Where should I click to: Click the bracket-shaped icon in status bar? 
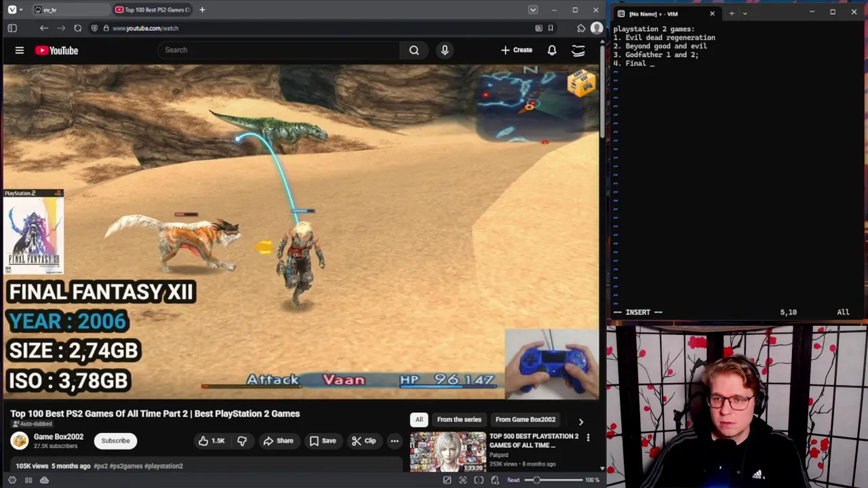click(479, 480)
